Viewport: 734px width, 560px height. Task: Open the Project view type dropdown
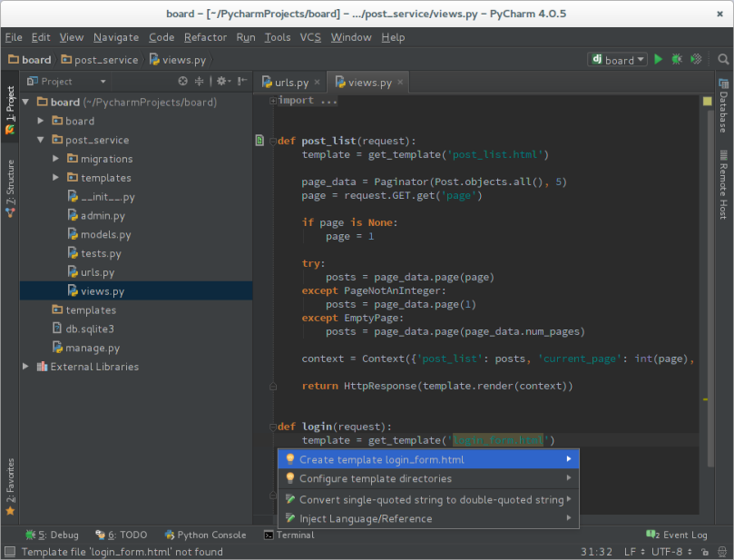click(66, 82)
